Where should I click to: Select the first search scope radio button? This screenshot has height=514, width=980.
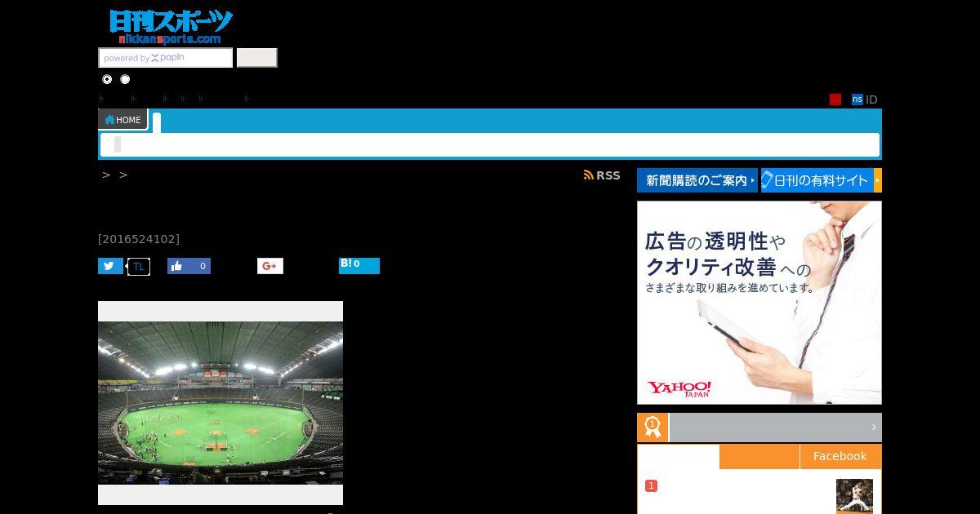pyautogui.click(x=107, y=79)
